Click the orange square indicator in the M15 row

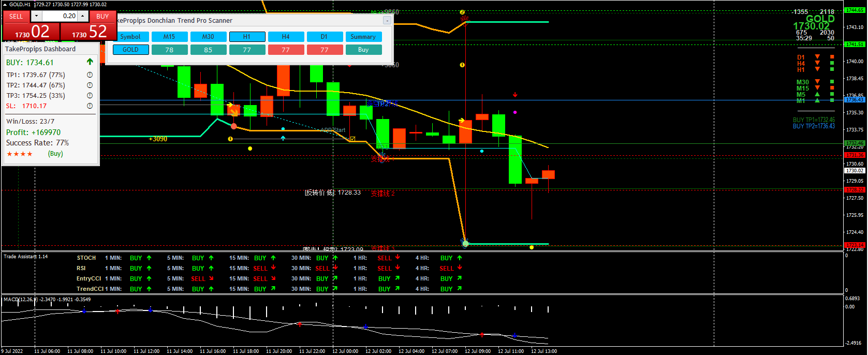click(x=832, y=88)
